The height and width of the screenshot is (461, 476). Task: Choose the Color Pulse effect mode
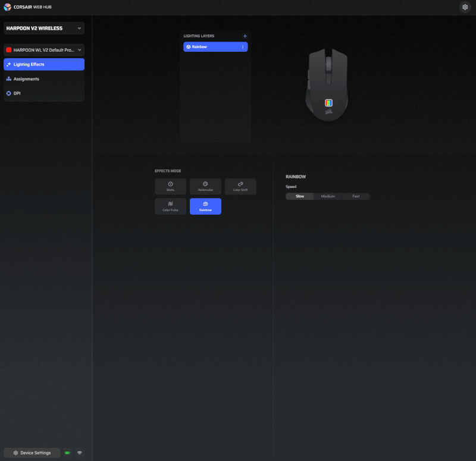tap(170, 206)
